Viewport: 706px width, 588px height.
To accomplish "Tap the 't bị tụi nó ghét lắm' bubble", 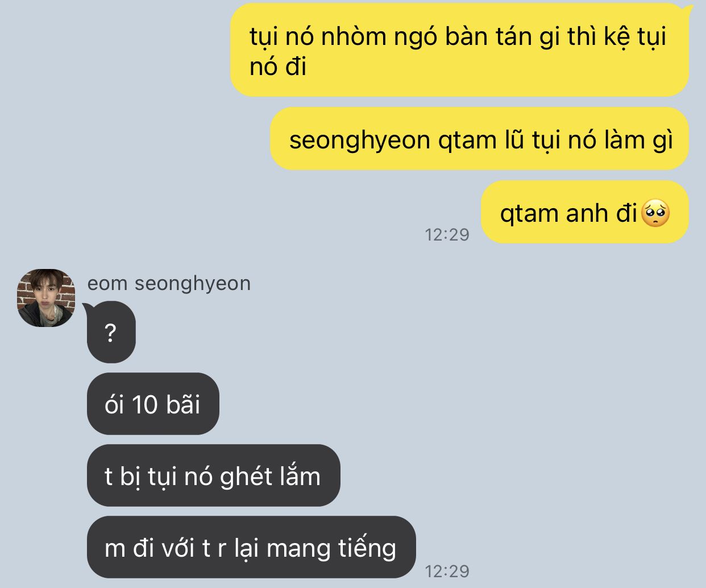I will pyautogui.click(x=213, y=475).
